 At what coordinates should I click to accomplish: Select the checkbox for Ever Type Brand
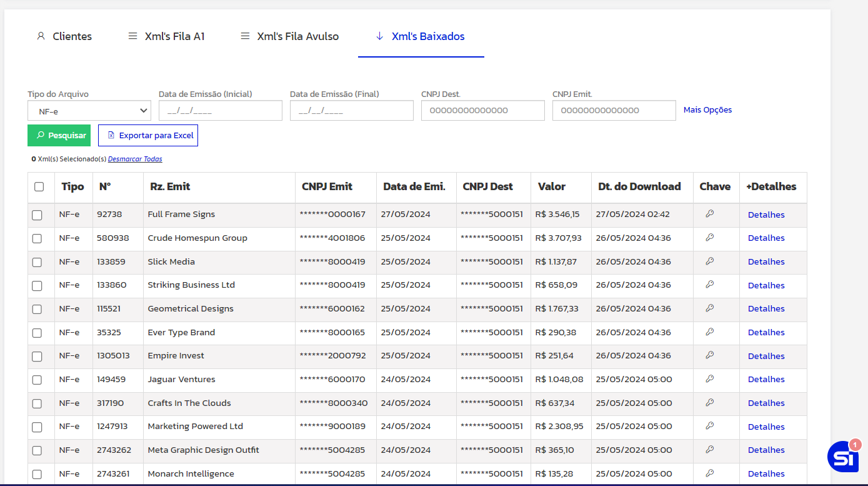click(x=37, y=333)
